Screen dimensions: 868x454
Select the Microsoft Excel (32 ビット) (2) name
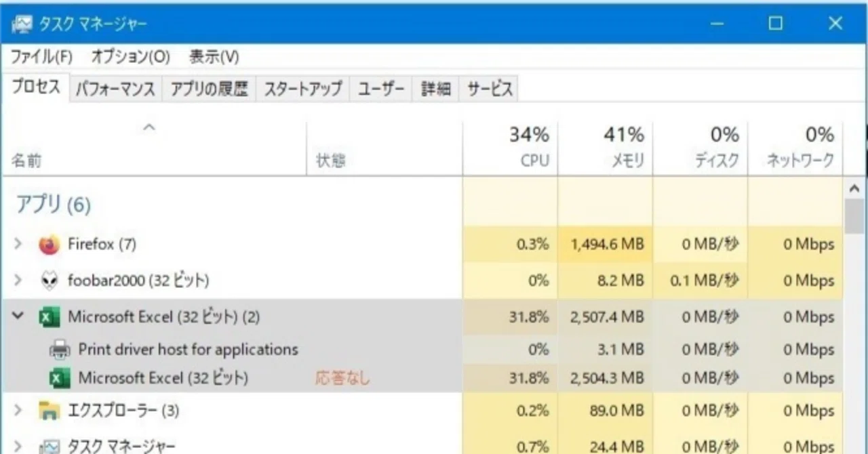[163, 317]
